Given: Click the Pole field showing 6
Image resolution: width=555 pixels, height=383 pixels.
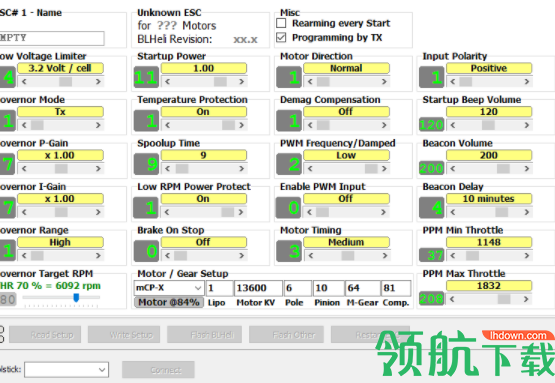Looking at the screenshot, I should point(298,288).
